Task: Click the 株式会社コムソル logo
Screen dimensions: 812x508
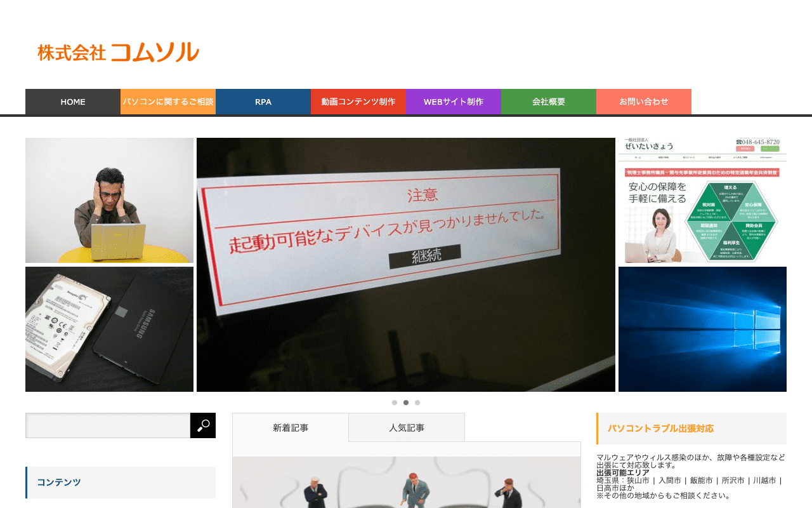Action: pyautogui.click(x=119, y=52)
